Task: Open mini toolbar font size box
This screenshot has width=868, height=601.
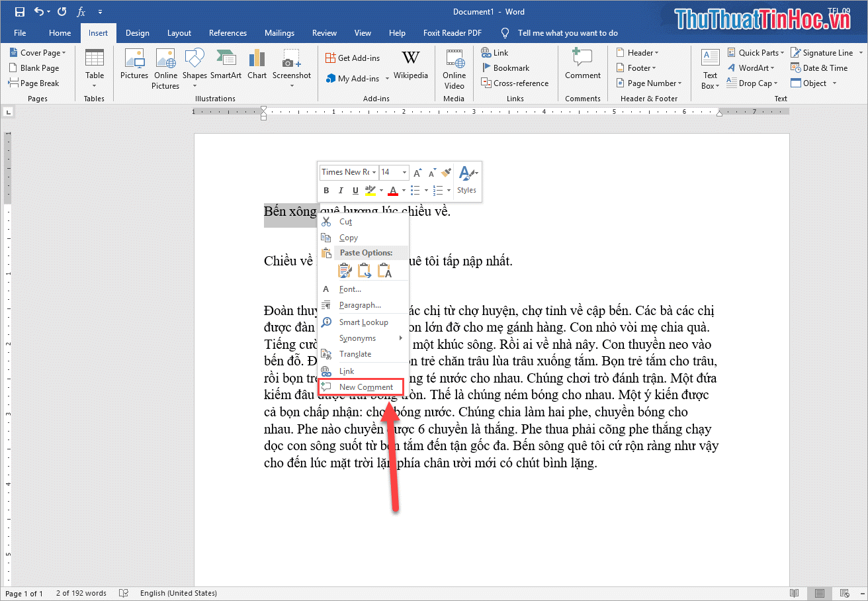Action: click(x=394, y=172)
